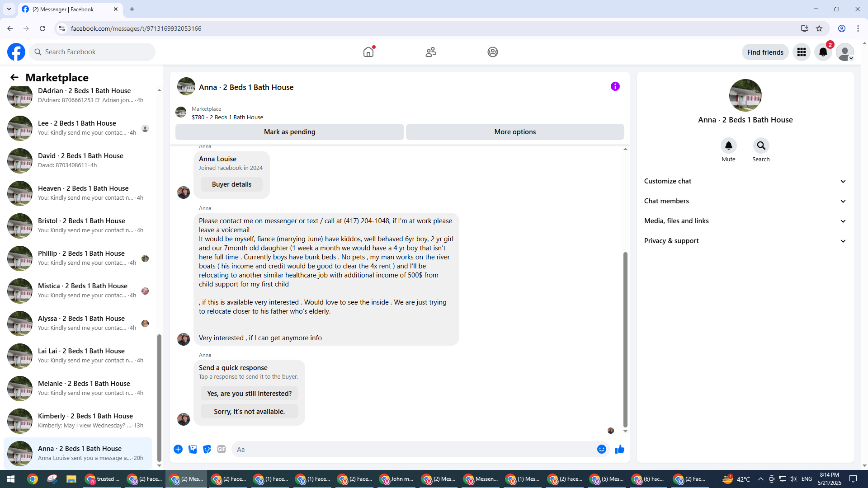
Task: Mute this chat with bell icon
Action: [x=728, y=145]
